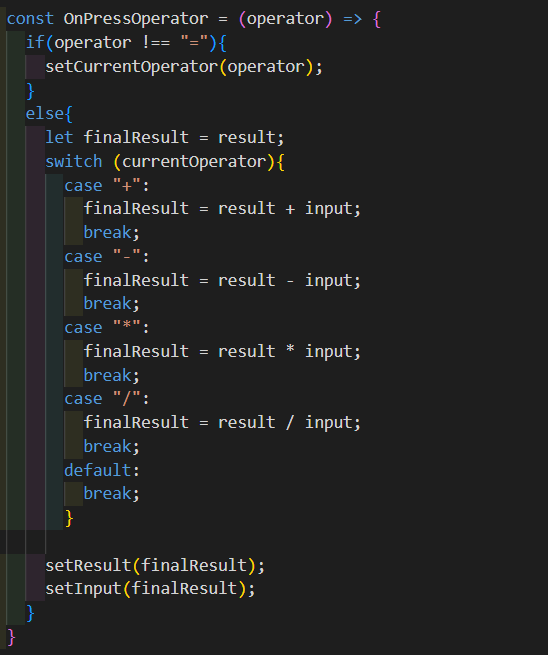Click the final pink closing brace

(11, 637)
